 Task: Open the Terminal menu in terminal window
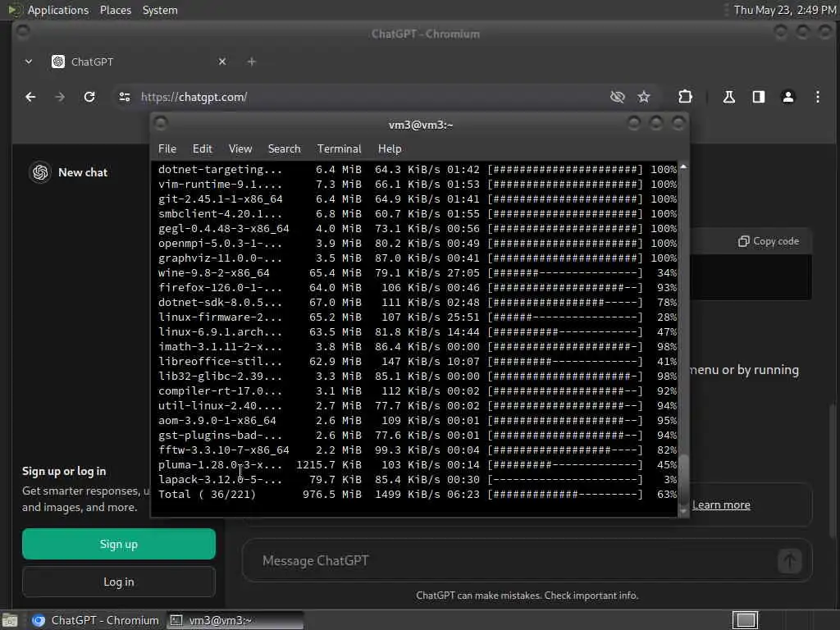click(x=339, y=149)
